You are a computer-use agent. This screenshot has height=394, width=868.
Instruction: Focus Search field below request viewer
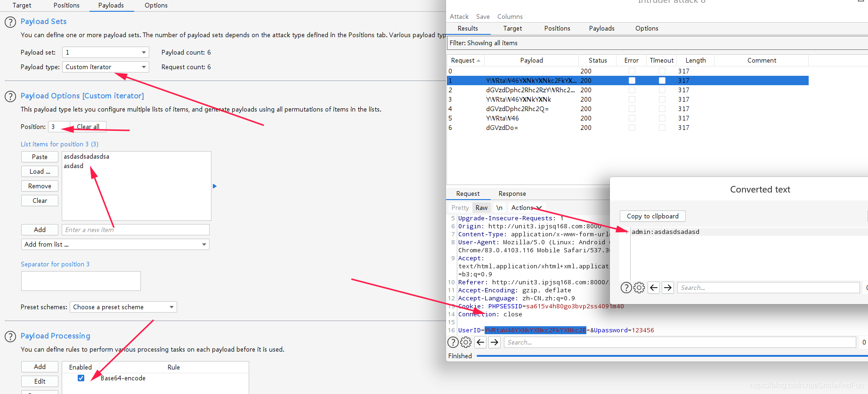pos(680,342)
